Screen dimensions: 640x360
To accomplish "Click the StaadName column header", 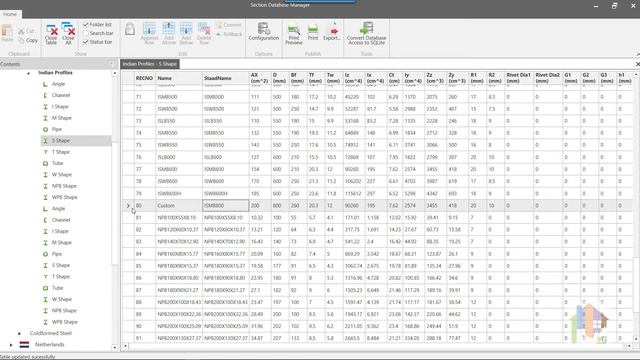I will (x=225, y=78).
